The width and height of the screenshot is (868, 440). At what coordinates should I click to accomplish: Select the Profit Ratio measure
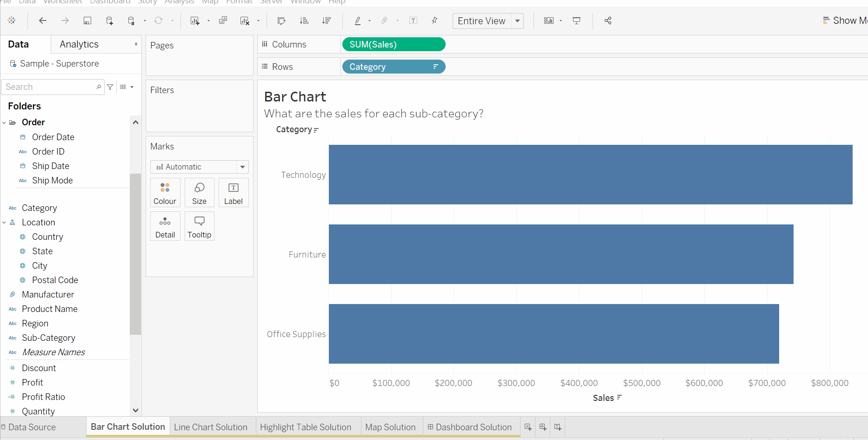click(x=43, y=397)
